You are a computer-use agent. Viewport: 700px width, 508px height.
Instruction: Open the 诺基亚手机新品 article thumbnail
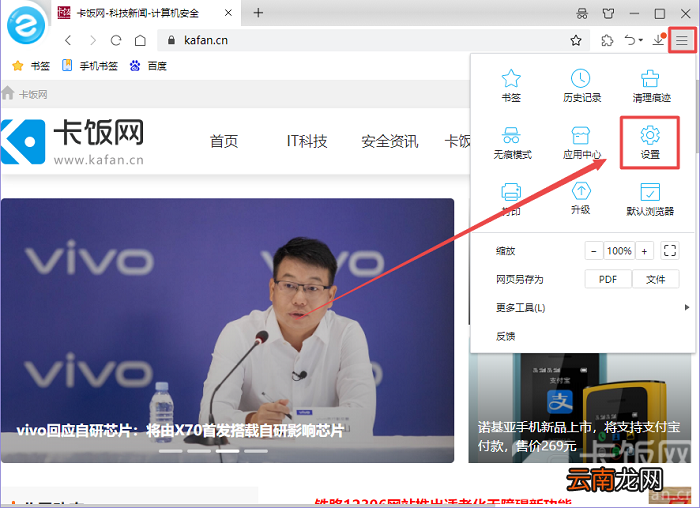tap(579, 408)
